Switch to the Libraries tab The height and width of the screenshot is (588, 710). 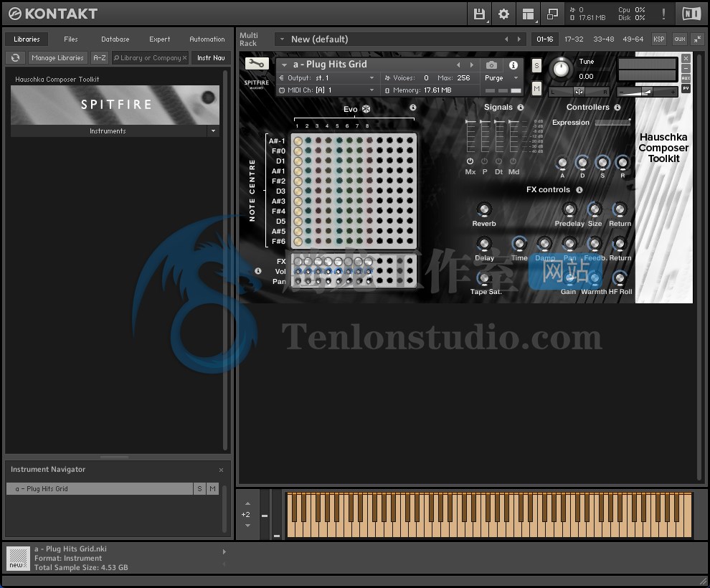[27, 39]
